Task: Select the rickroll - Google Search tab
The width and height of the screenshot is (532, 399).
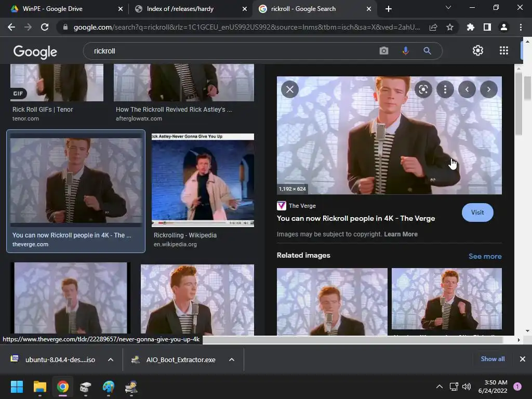Action: [303, 9]
